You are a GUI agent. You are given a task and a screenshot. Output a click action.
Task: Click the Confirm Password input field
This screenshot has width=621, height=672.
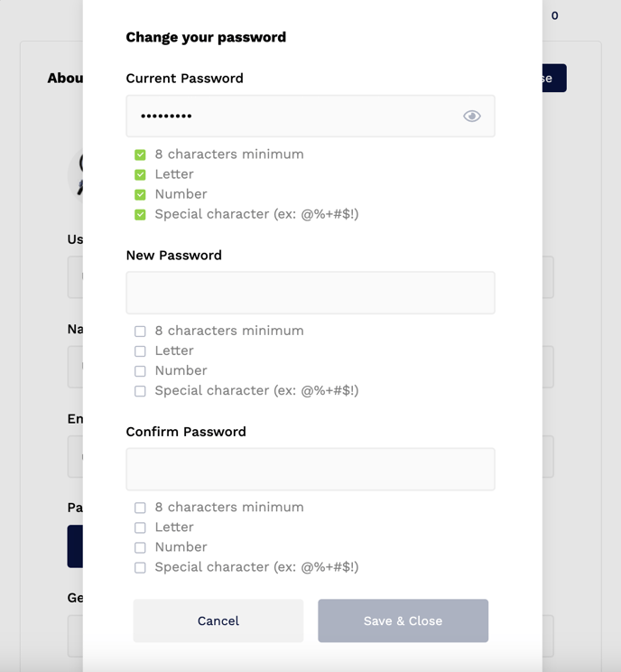pos(310,470)
